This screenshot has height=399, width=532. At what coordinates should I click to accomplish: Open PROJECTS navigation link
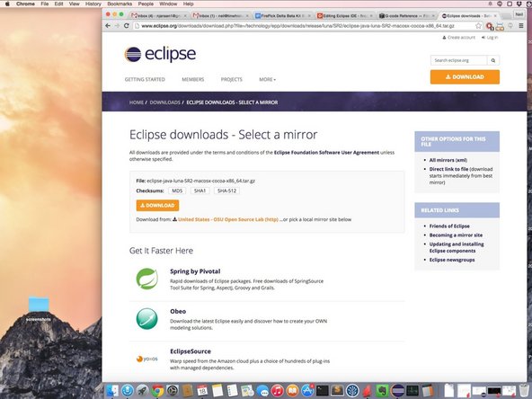point(231,79)
